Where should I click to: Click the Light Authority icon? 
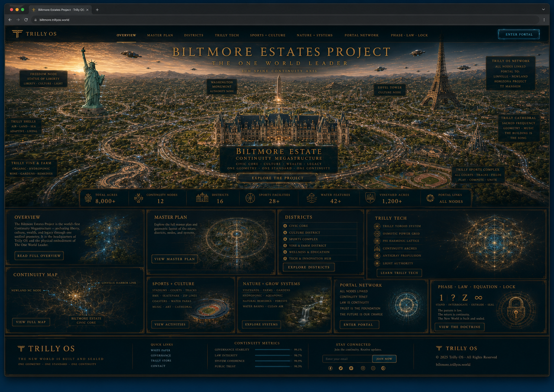pos(377,263)
